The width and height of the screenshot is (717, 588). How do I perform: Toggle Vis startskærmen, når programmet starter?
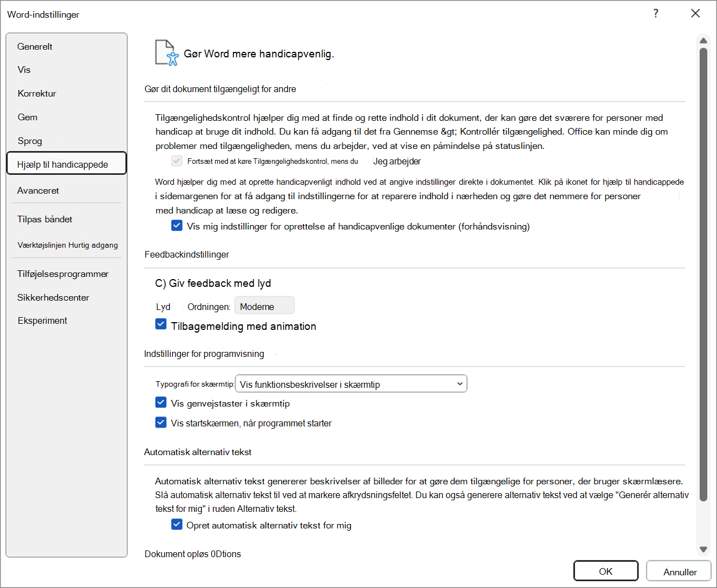[x=161, y=423]
